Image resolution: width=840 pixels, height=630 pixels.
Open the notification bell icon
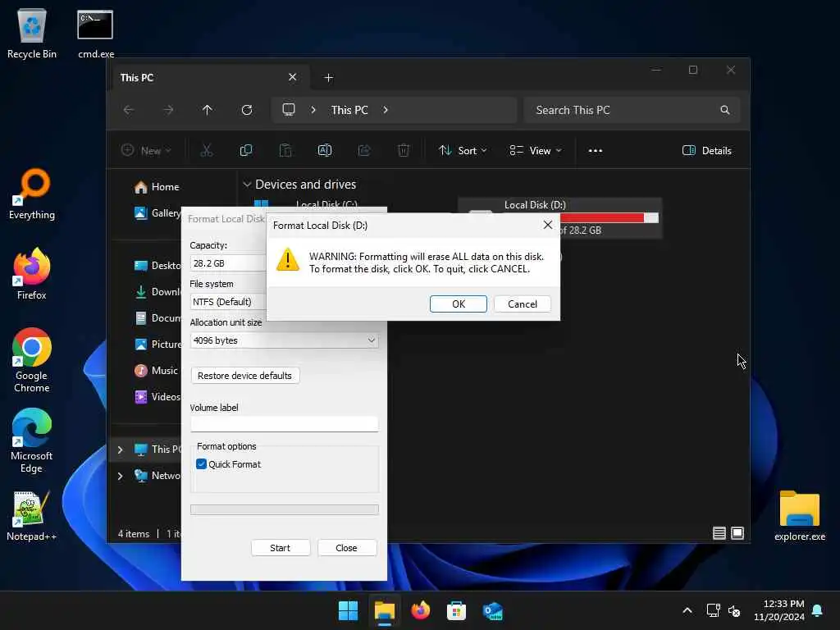[817, 610]
